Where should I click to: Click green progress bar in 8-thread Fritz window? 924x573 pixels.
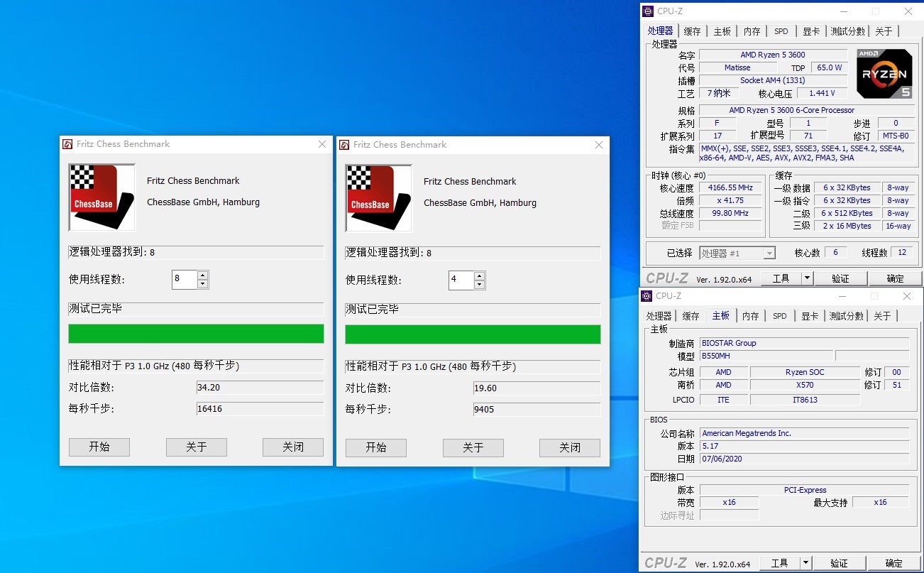196,334
